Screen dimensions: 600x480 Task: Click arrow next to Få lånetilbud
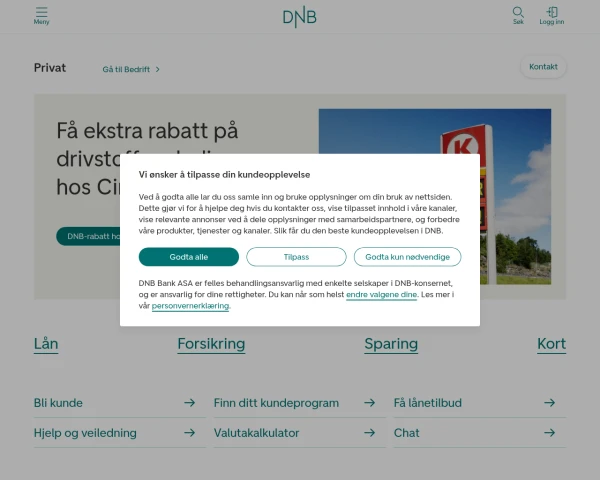[549, 403]
